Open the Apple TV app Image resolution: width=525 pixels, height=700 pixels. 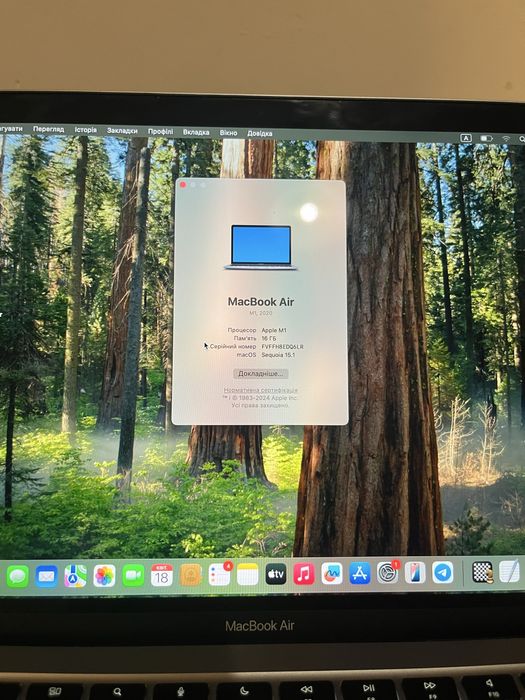point(276,574)
